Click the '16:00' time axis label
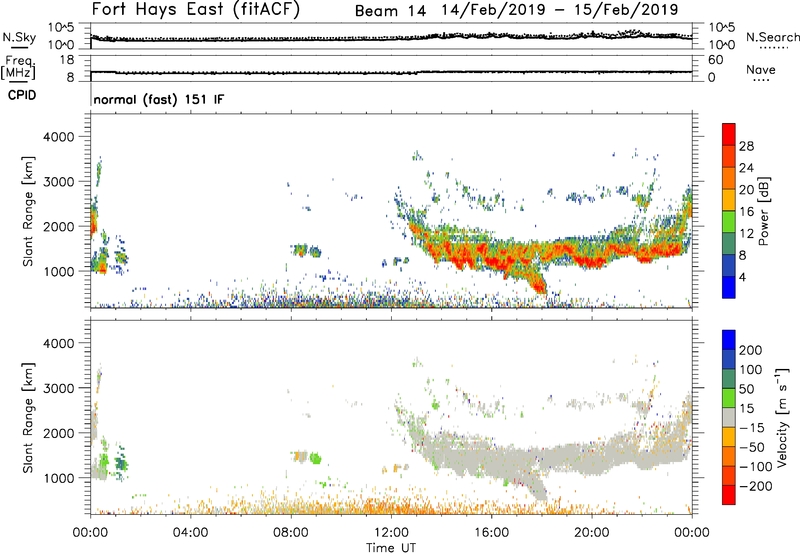The width and height of the screenshot is (800, 554). [x=491, y=533]
